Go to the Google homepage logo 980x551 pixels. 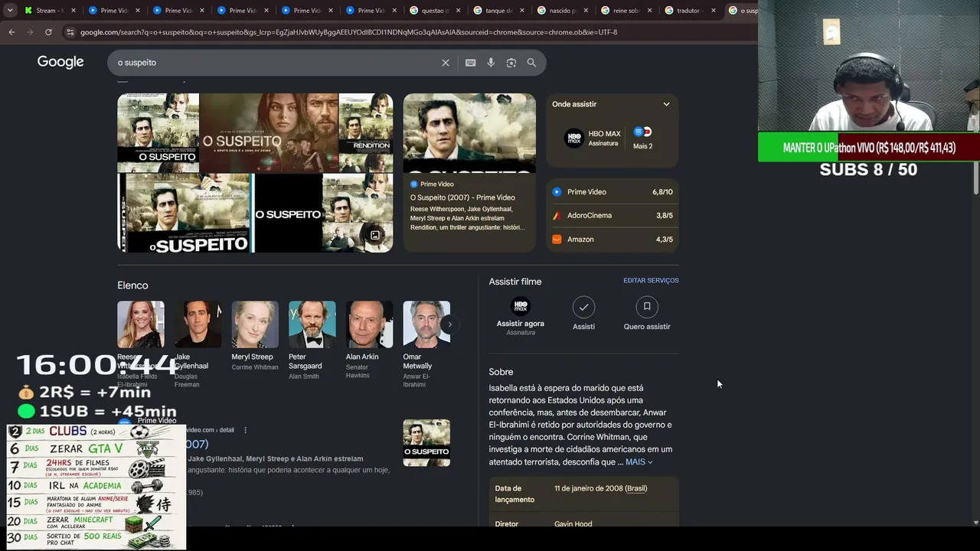60,62
